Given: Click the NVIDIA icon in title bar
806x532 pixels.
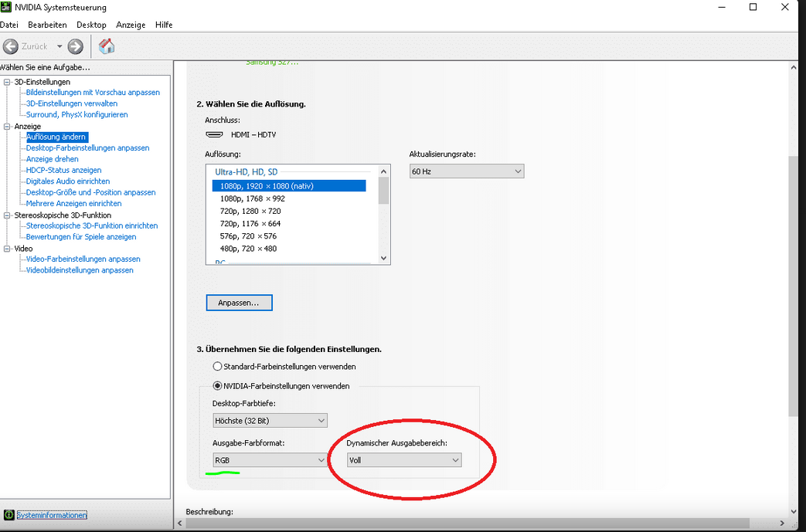Looking at the screenshot, I should click(x=5, y=7).
